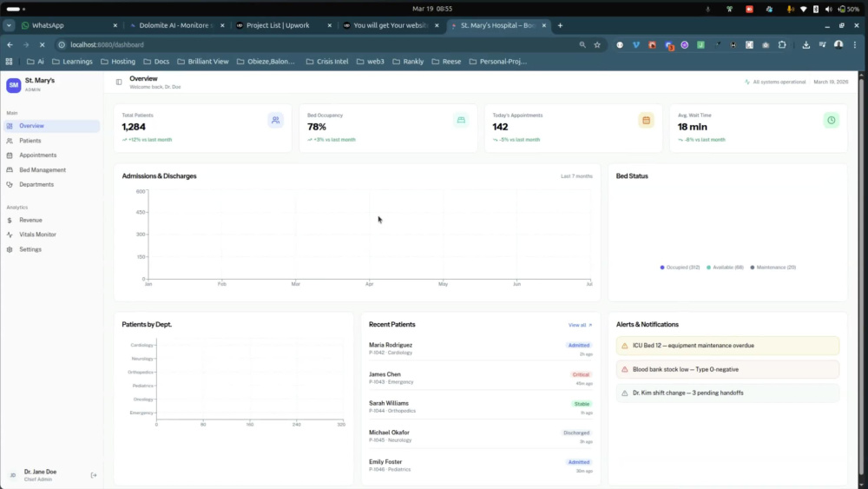Click the All systems operational status
The height and width of the screenshot is (489, 868).
pyautogui.click(x=775, y=82)
